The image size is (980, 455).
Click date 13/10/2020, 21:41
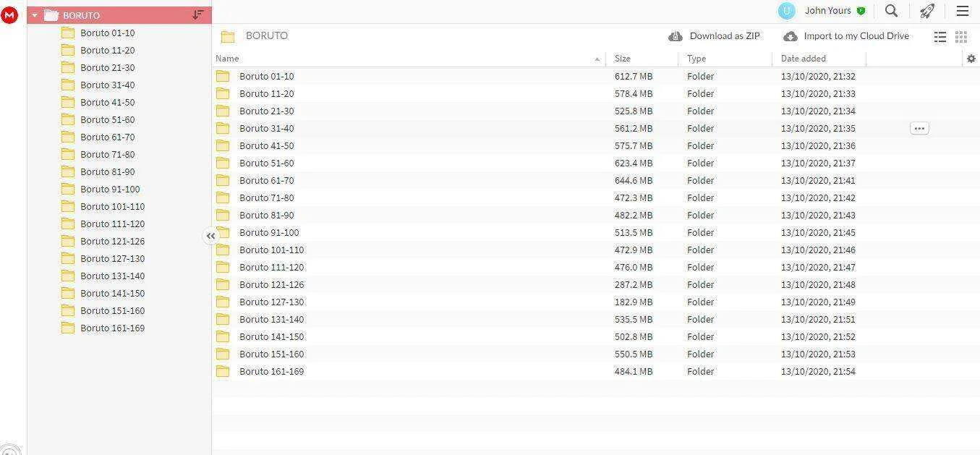(x=818, y=180)
